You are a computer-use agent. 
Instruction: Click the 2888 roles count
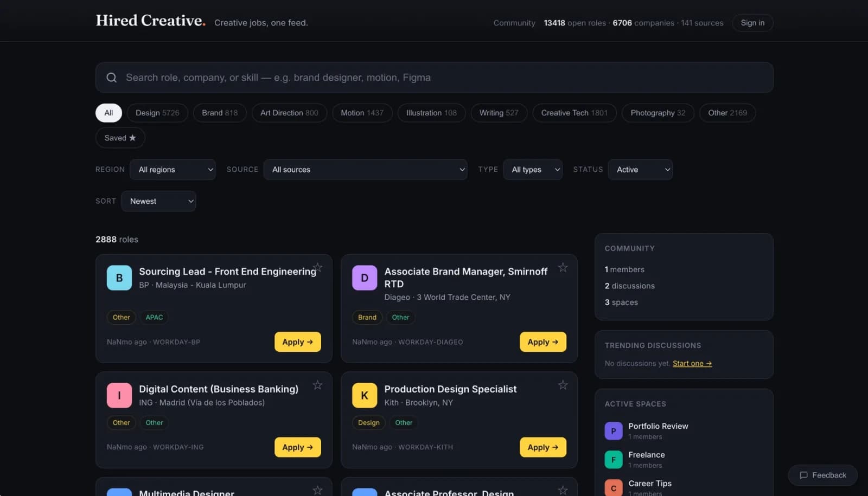(x=117, y=240)
